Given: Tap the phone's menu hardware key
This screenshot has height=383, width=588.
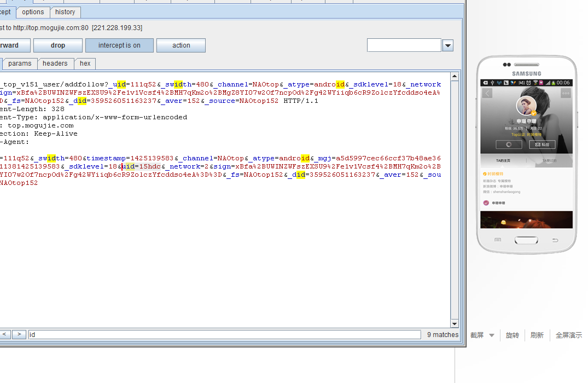Looking at the screenshot, I should pos(498,240).
